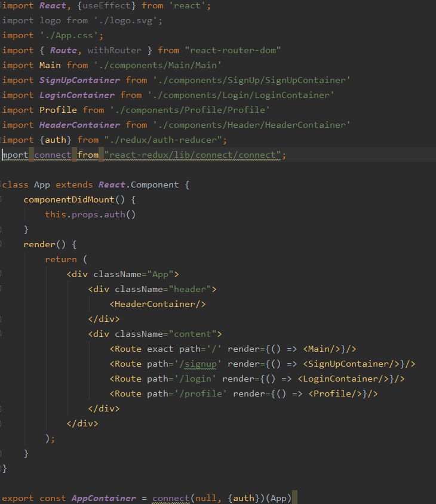The image size is (436, 504).
Task: Select the '/profile' route path
Action: tap(200, 394)
